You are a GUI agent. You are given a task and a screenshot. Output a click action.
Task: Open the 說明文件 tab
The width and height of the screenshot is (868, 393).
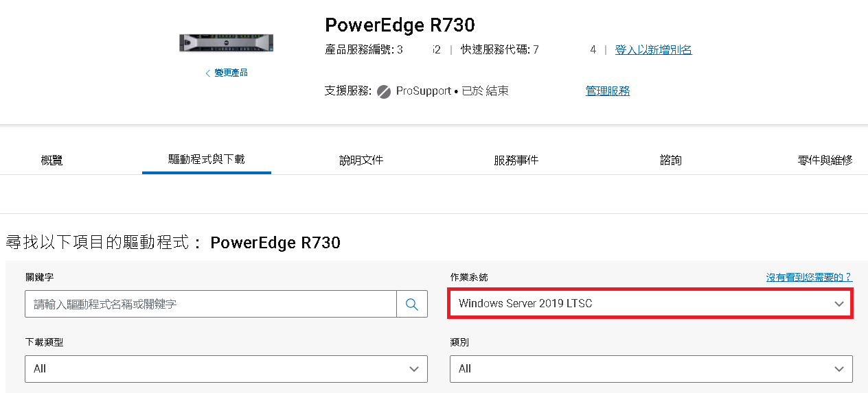tap(361, 160)
